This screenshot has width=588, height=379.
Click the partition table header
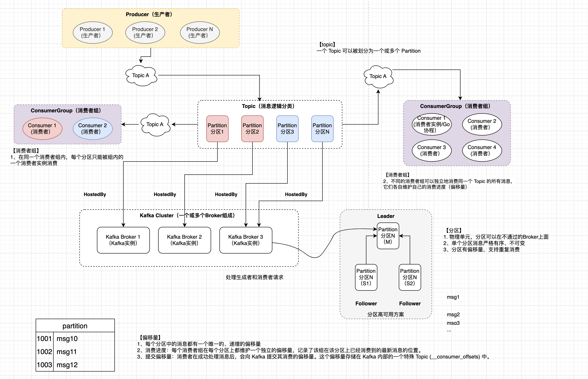(x=75, y=326)
